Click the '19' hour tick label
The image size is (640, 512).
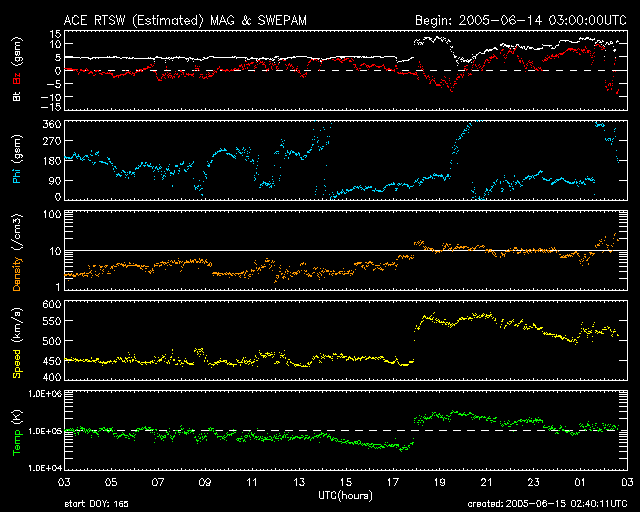click(x=440, y=483)
